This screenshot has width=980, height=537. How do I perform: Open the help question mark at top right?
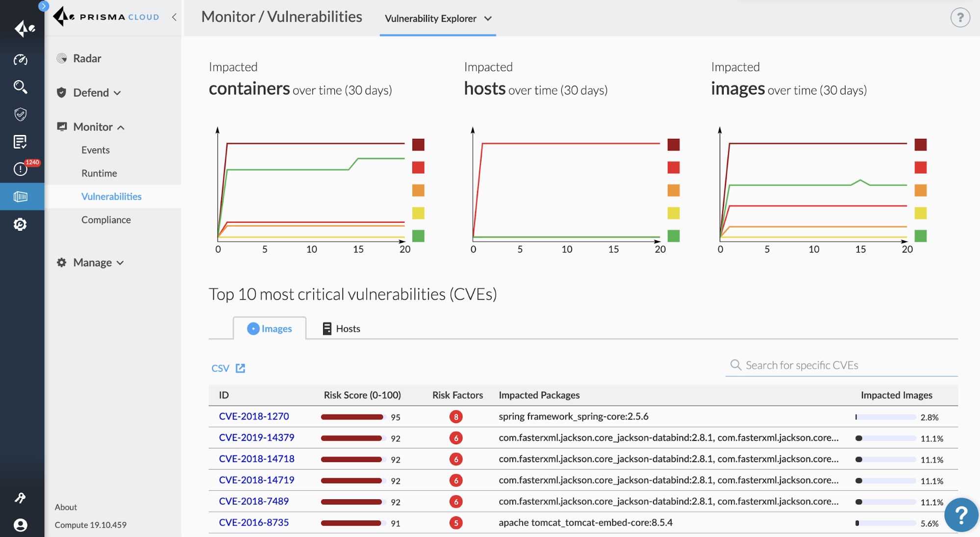pyautogui.click(x=960, y=18)
